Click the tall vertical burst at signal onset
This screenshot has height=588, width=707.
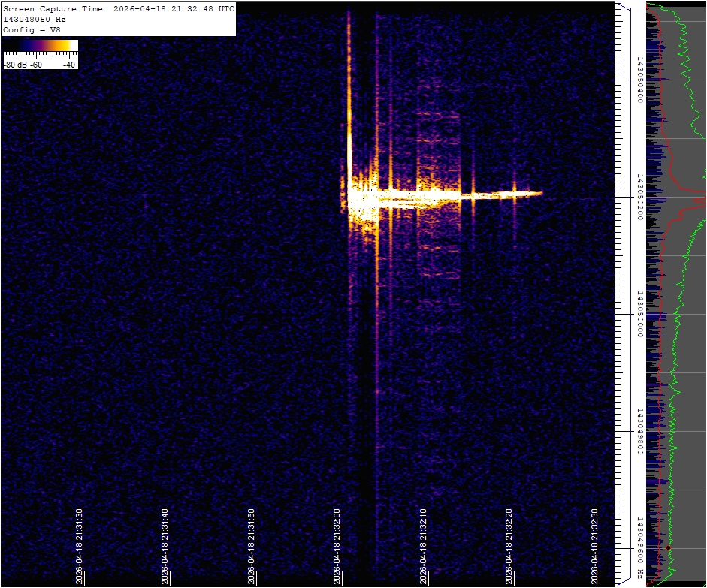(x=349, y=90)
